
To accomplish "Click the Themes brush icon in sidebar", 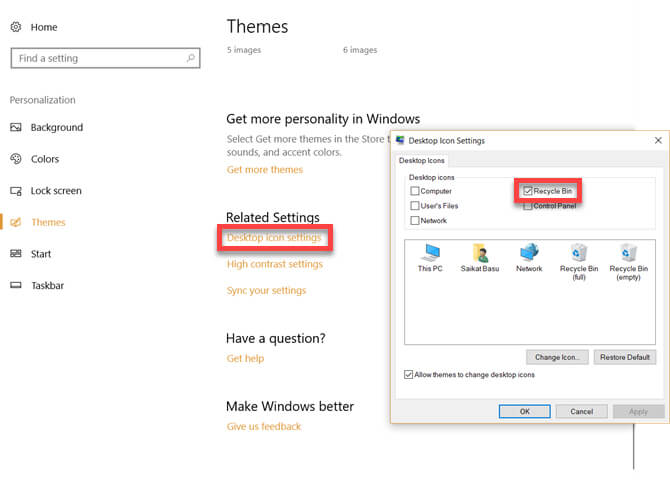I will tap(16, 222).
